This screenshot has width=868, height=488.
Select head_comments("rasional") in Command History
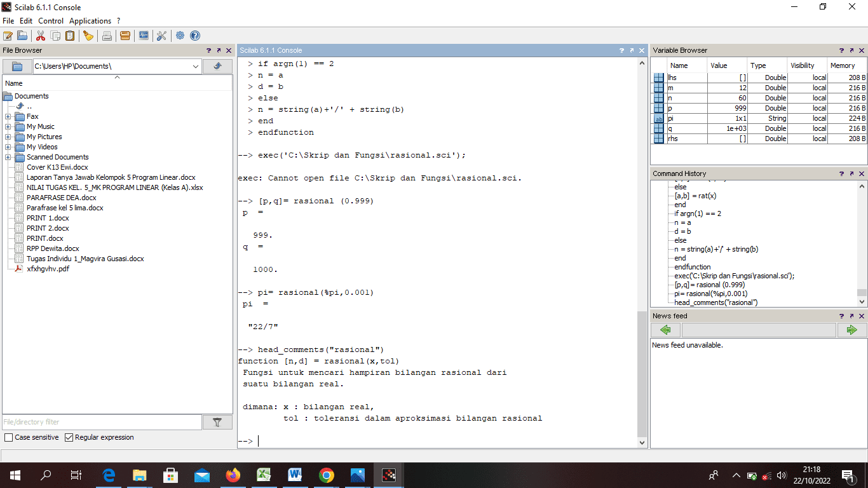coord(715,302)
